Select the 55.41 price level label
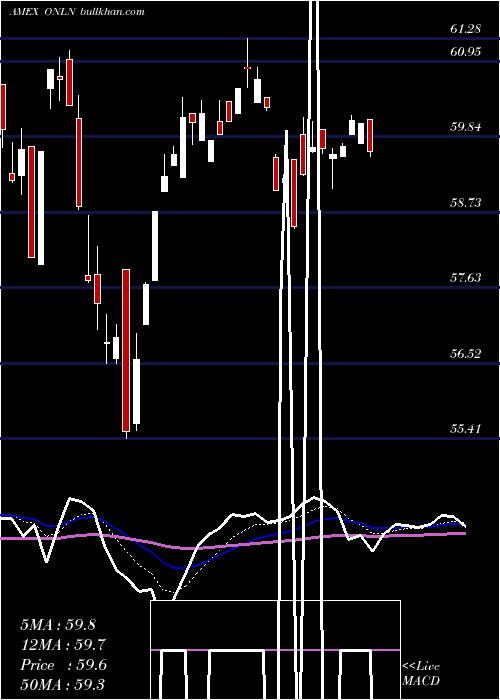The image size is (500, 700). (x=466, y=429)
